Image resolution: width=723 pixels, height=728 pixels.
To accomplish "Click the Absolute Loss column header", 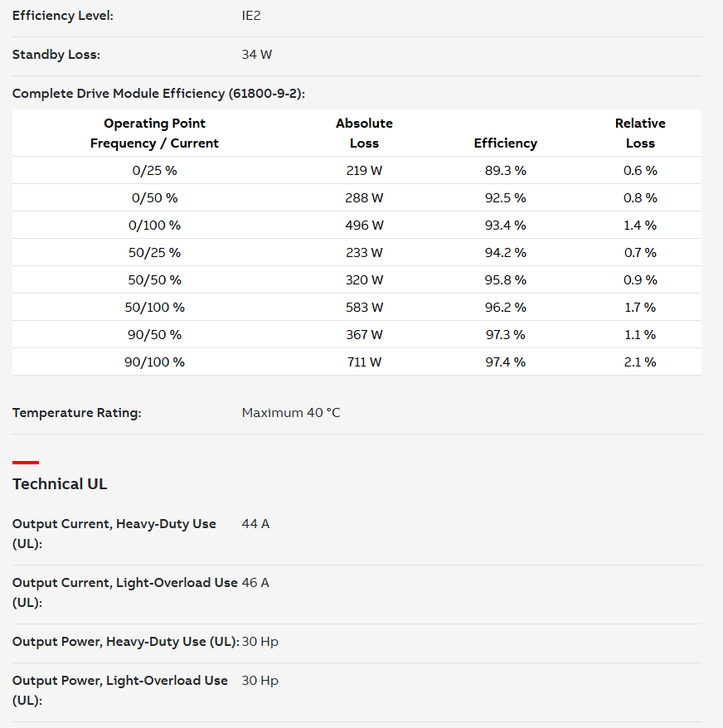I will coord(364,133).
